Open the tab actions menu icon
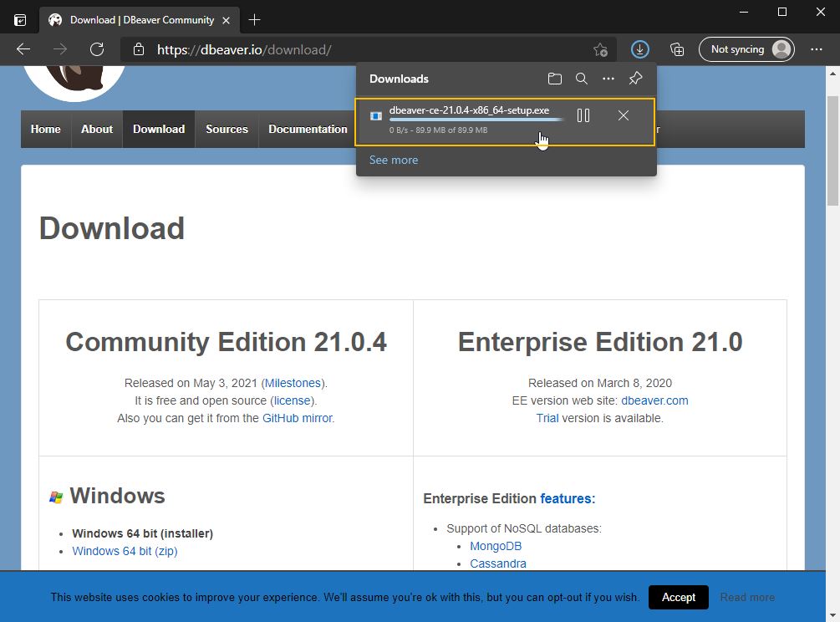 20,19
